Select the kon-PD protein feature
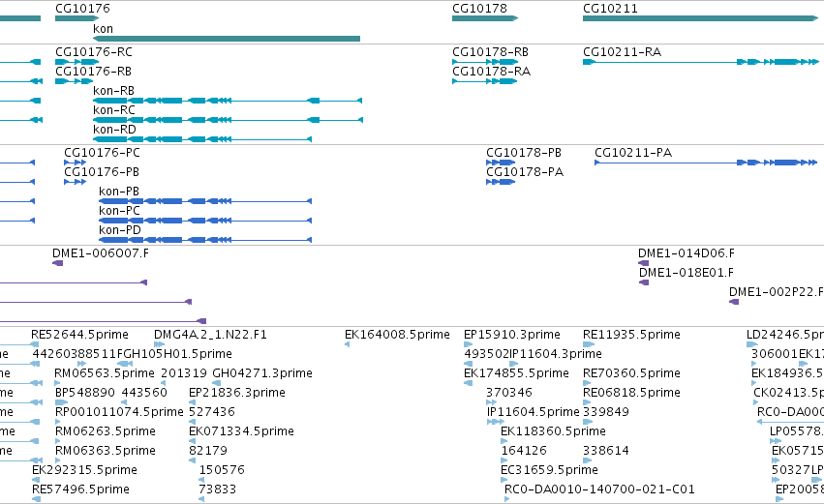This screenshot has height=504, width=824. tap(205, 240)
